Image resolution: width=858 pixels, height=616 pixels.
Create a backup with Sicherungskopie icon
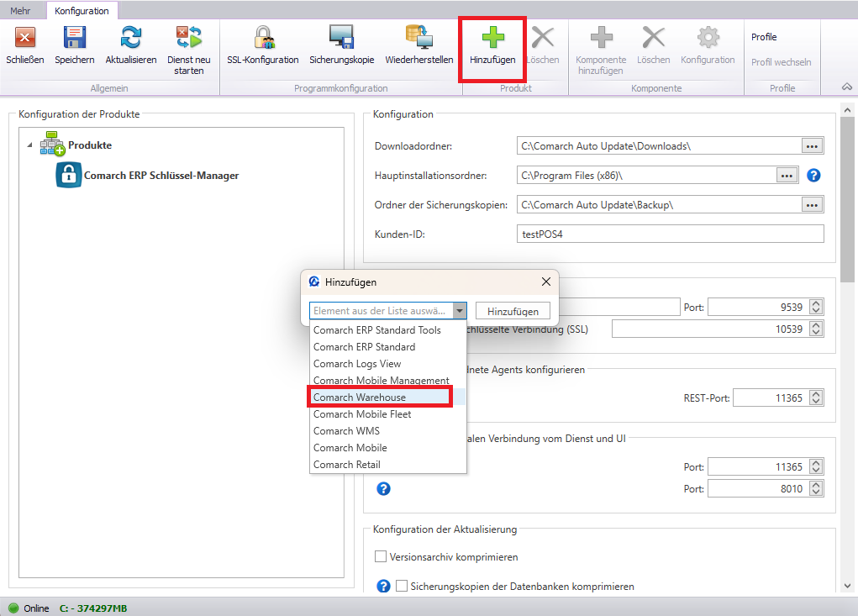pyautogui.click(x=341, y=39)
